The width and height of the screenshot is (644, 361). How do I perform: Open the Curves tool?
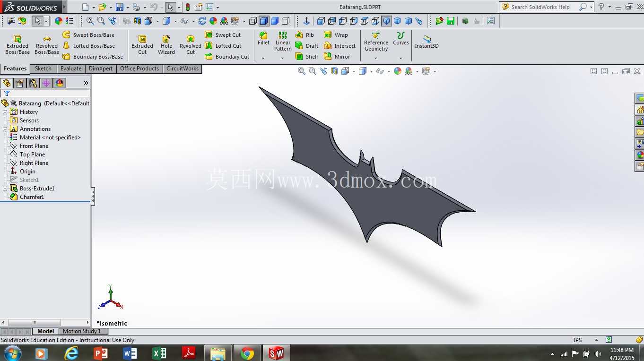pyautogui.click(x=400, y=39)
